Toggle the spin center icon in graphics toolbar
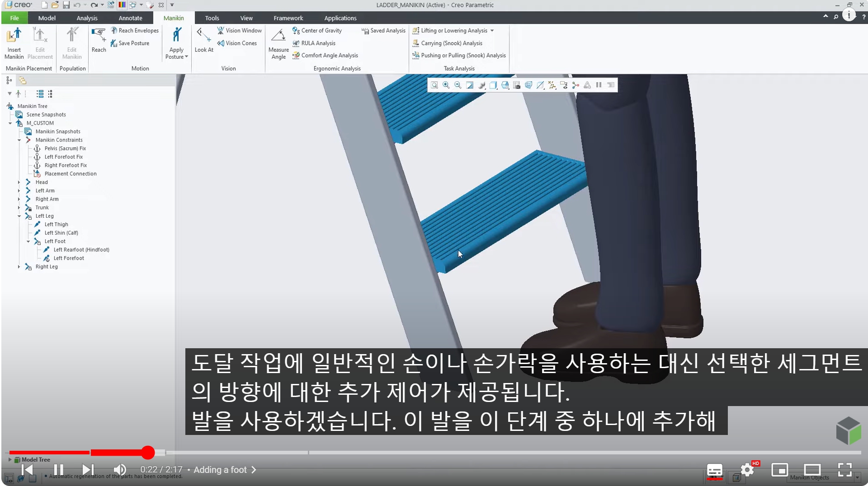 point(576,85)
